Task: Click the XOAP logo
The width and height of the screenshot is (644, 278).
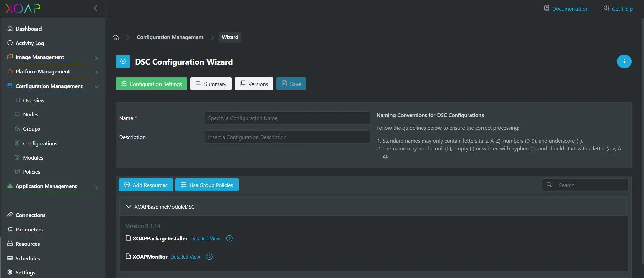Action: tap(23, 8)
